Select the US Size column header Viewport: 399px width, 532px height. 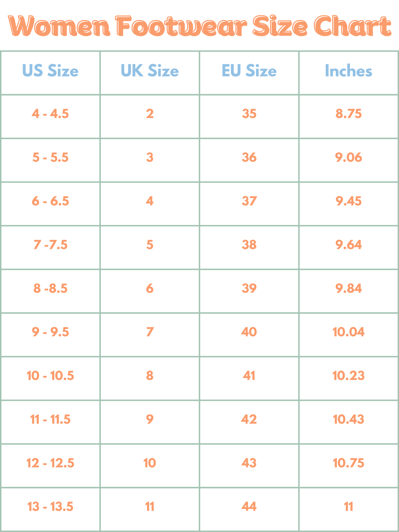coord(50,71)
